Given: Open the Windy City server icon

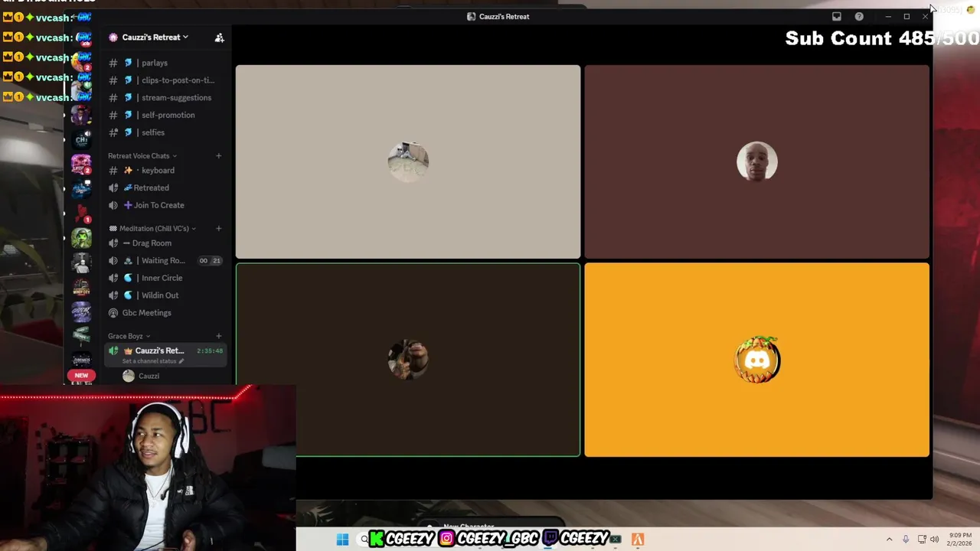Looking at the screenshot, I should click(x=81, y=287).
